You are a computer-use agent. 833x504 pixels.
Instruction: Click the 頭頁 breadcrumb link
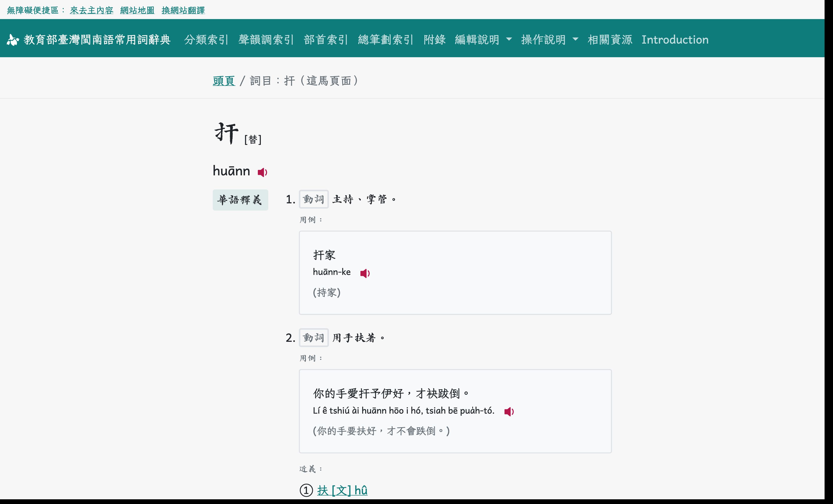[x=224, y=81]
